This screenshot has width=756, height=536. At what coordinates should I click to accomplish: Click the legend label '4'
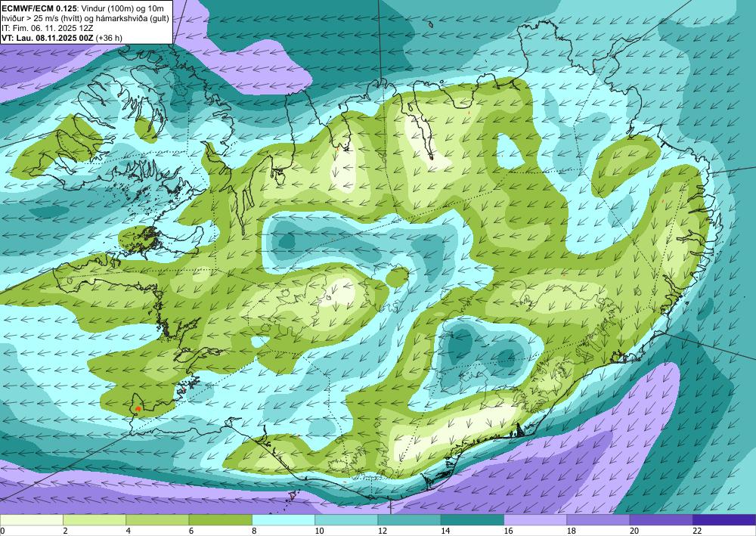click(x=129, y=531)
